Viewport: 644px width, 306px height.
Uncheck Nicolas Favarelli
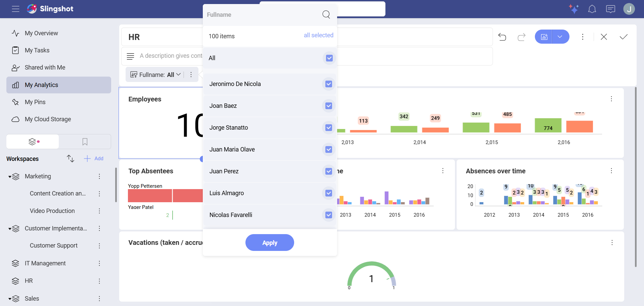pyautogui.click(x=329, y=215)
